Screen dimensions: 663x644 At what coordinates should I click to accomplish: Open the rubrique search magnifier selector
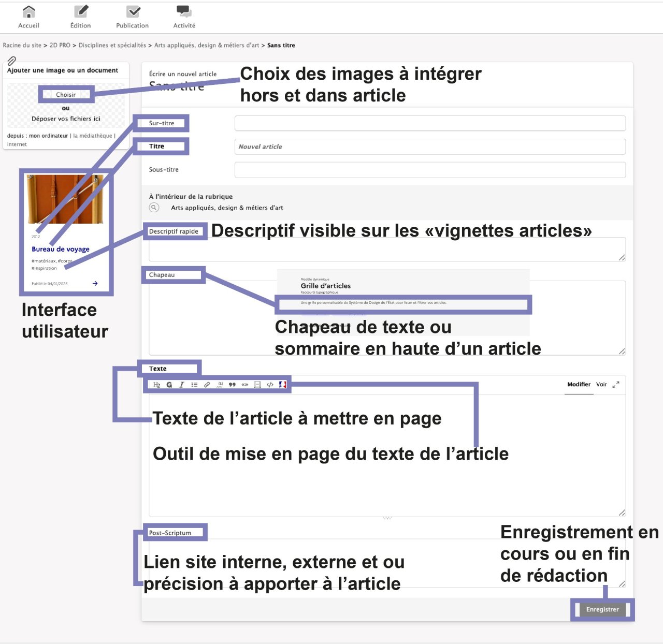coord(154,208)
